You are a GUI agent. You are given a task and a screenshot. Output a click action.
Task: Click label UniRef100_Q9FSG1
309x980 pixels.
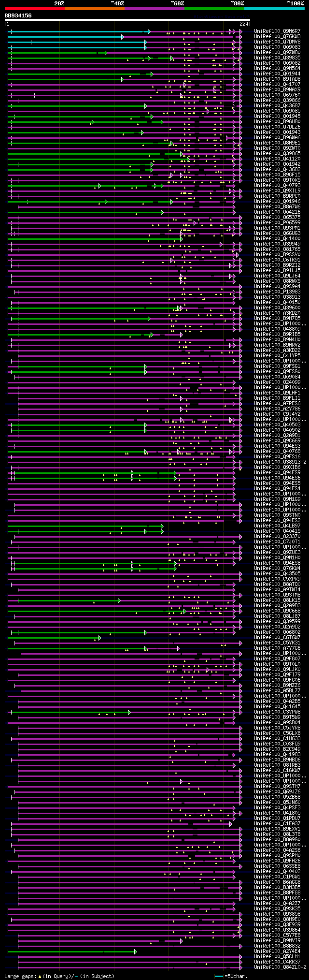[277, 366]
